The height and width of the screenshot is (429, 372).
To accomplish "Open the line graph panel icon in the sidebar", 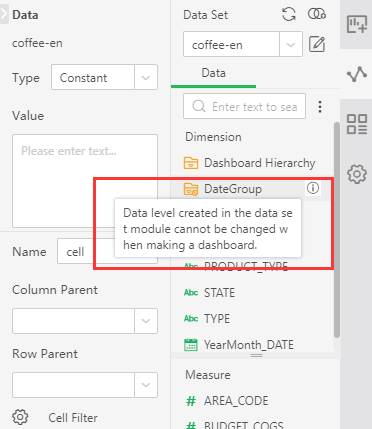I will [x=357, y=74].
